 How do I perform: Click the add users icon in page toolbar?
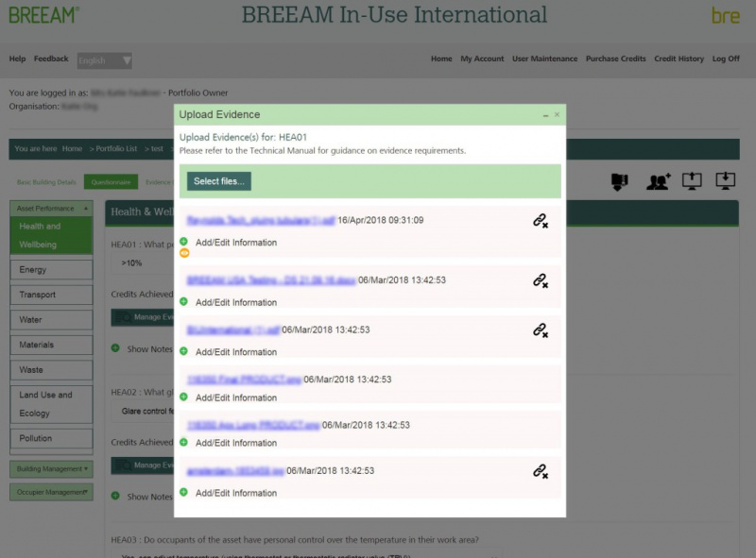coord(659,181)
